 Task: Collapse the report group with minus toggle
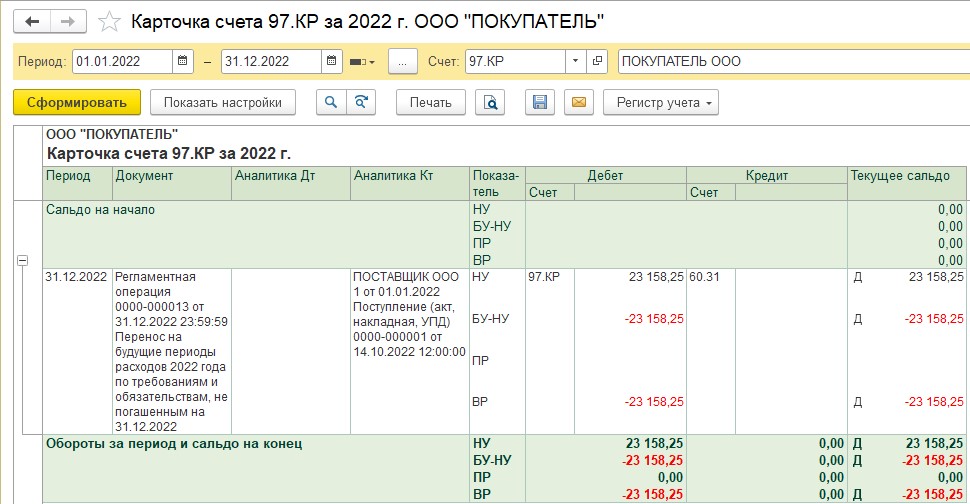(22, 260)
